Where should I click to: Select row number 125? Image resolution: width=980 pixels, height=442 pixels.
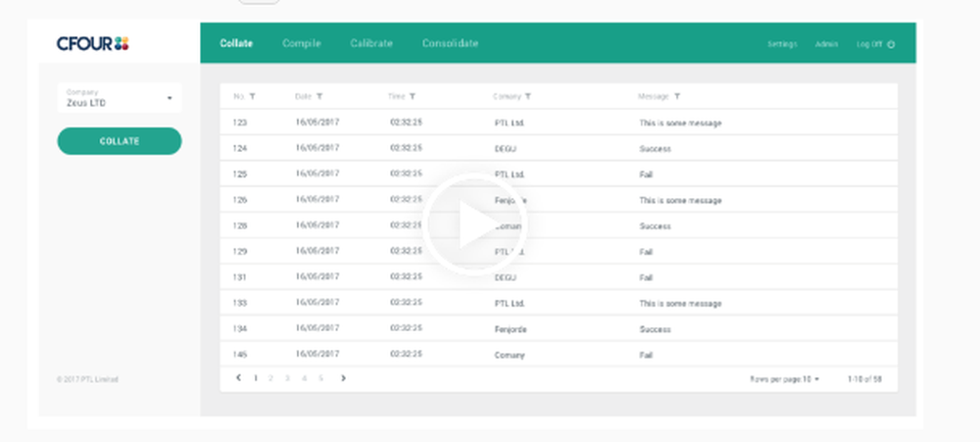click(559, 173)
